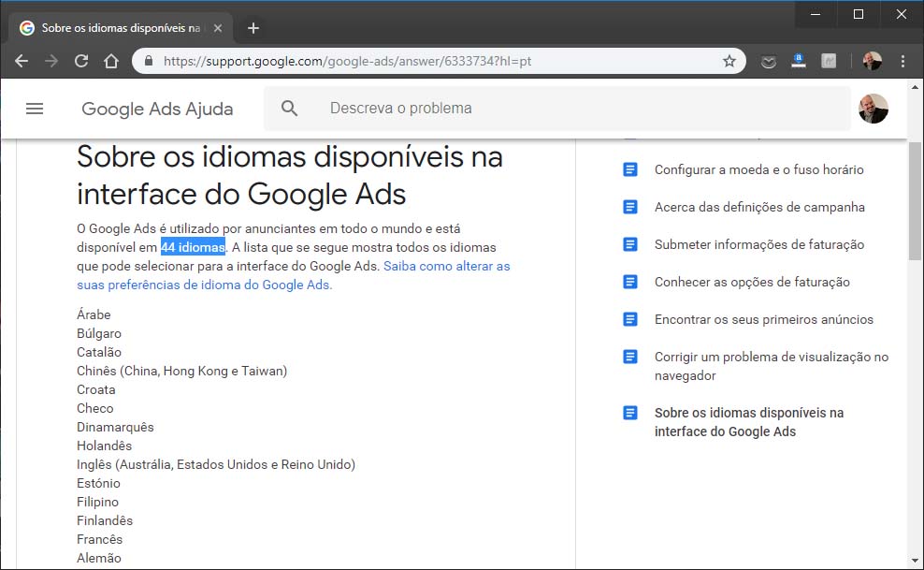Screen dimensions: 924x570
Task: Click the highlighted 44 idiomas text
Action: coord(193,247)
